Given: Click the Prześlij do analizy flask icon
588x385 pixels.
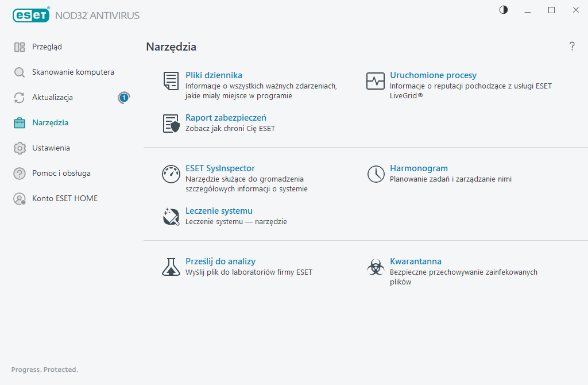Looking at the screenshot, I should click(x=171, y=267).
